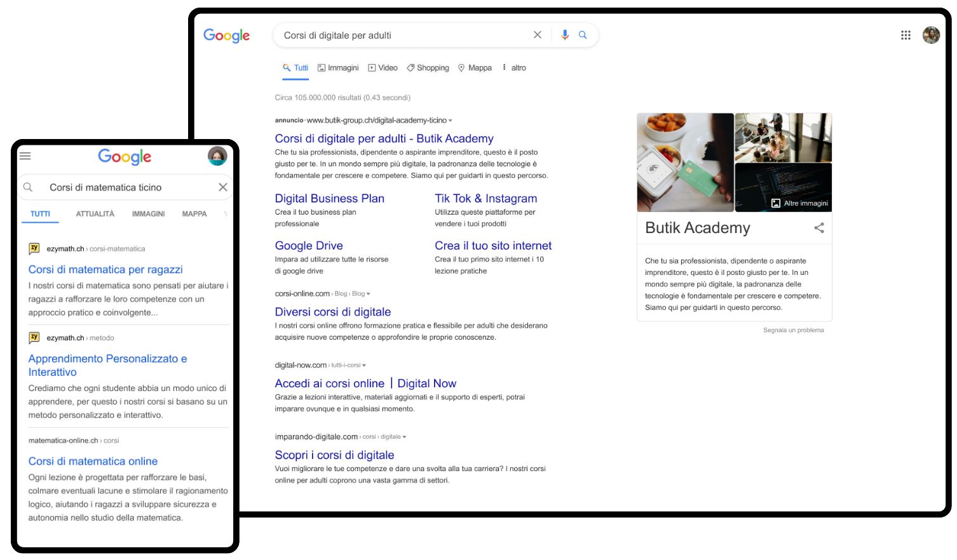Switch to the Immagini tab
The image size is (957, 560).
338,68
